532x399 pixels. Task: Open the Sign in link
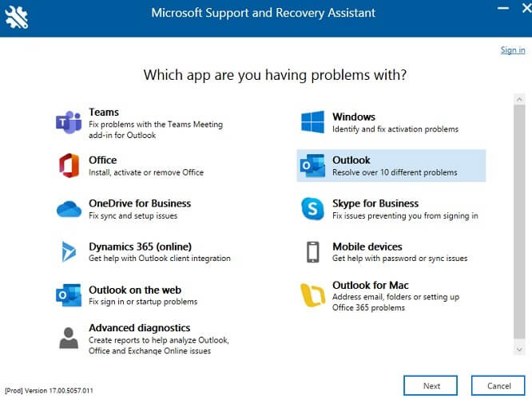click(x=513, y=50)
